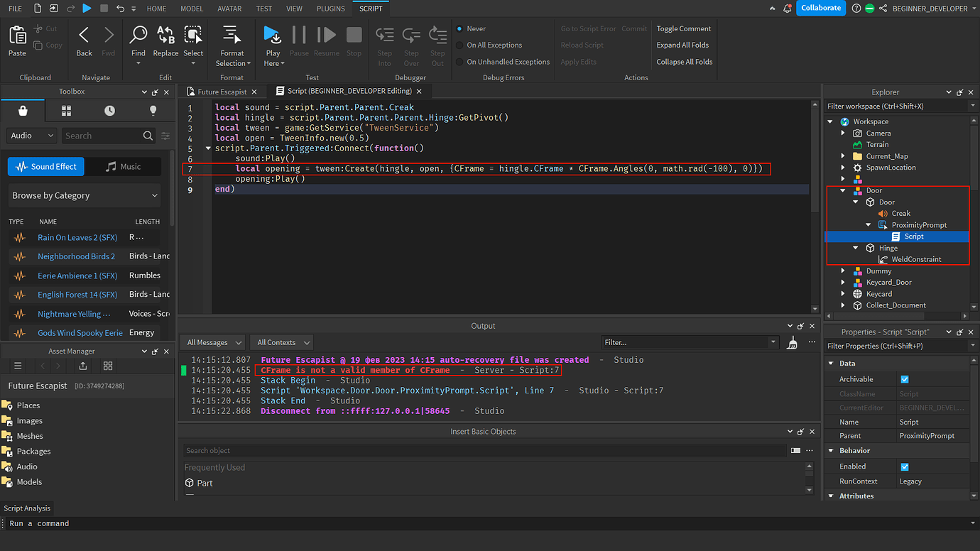This screenshot has height=551, width=980.
Task: Switch to the MODEL ribbon tab
Action: click(x=192, y=9)
